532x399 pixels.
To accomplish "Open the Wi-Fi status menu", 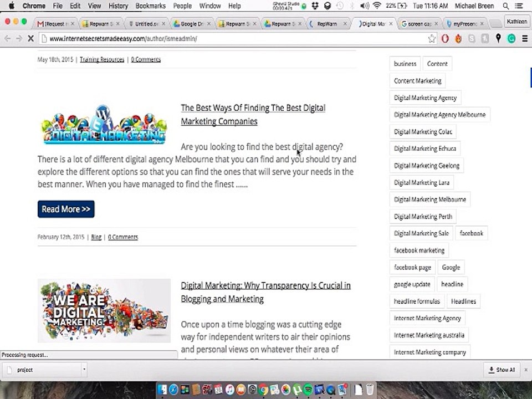I will click(x=377, y=6).
